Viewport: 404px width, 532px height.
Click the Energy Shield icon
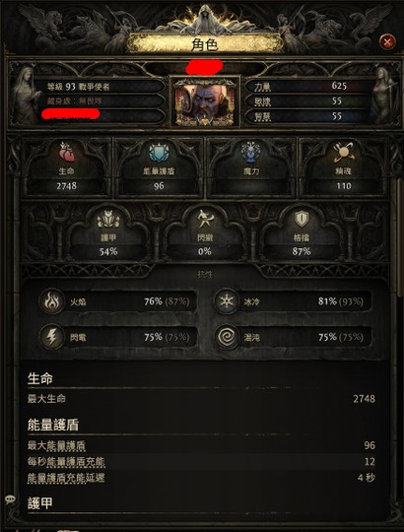click(159, 152)
